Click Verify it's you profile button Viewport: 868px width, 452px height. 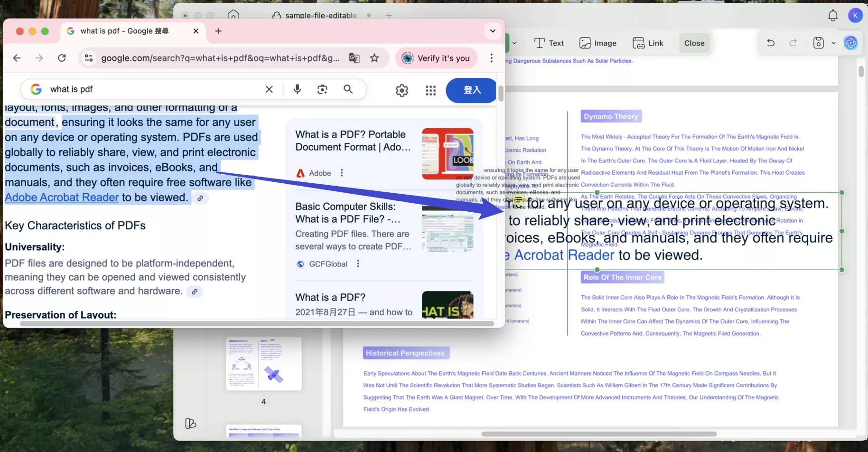[x=436, y=58]
